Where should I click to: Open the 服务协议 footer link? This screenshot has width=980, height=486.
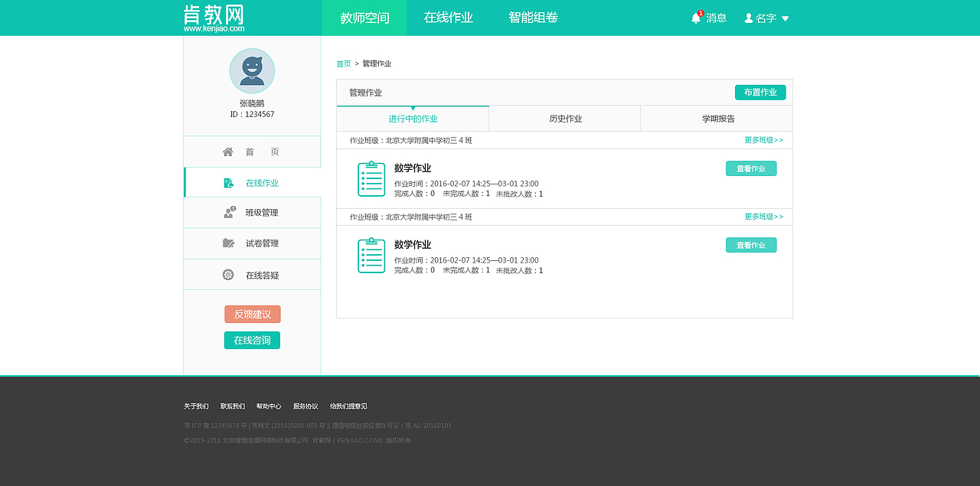(305, 406)
